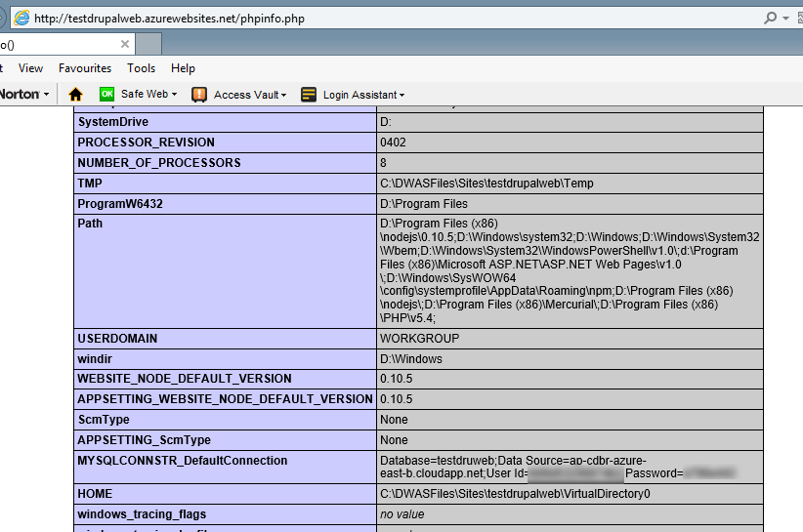Click the Path variable label
The image size is (803, 532).
90,223
